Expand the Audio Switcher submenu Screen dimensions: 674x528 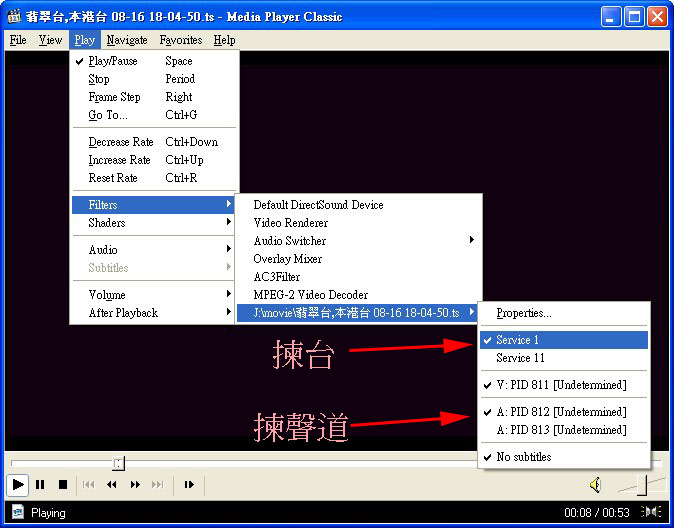pos(289,241)
